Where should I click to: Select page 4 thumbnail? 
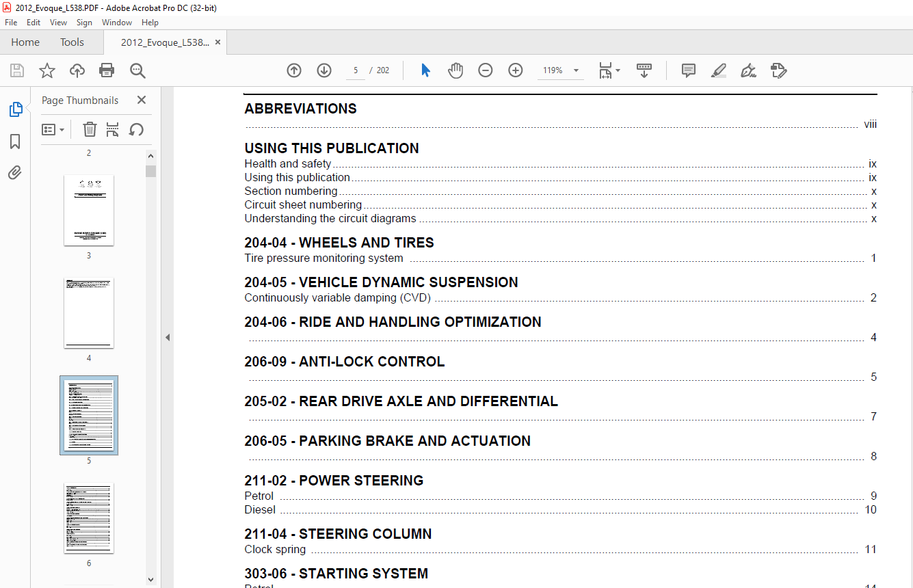89,312
